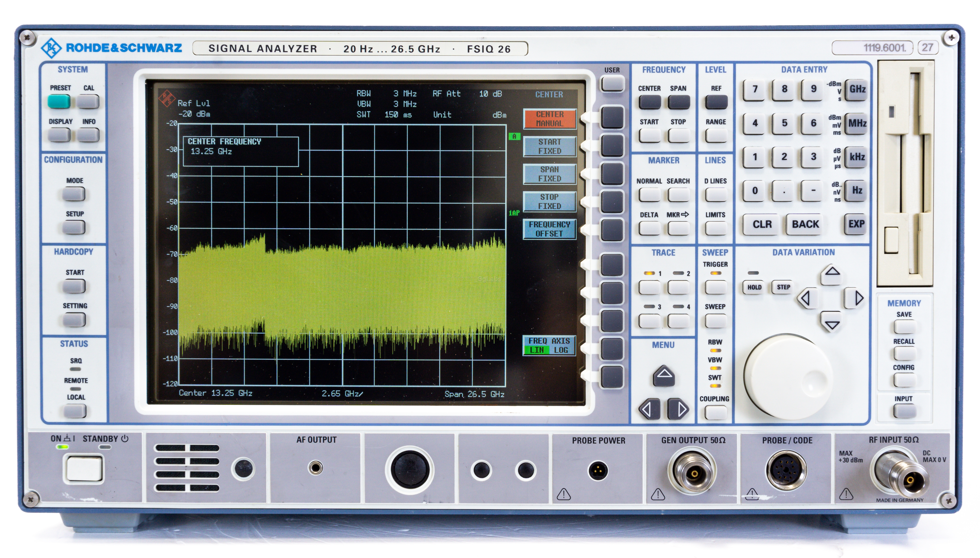Push the D LINES key
The height and width of the screenshot is (558, 980).
tap(716, 195)
